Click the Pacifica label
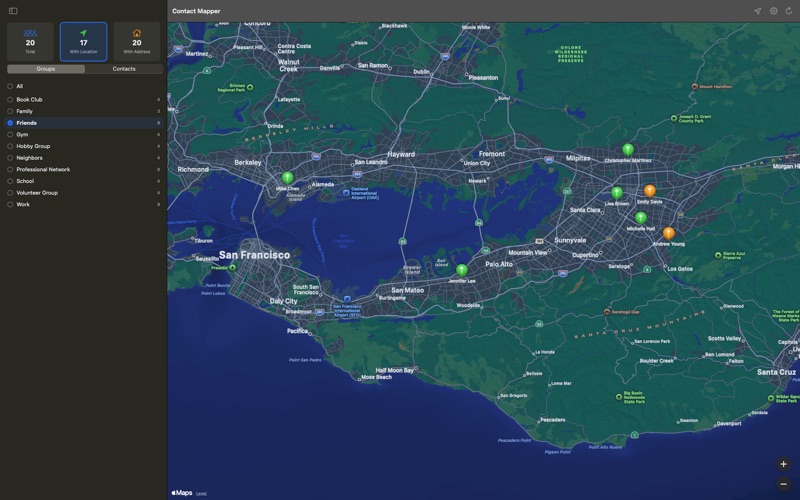Screen dimensions: 800x500 click(x=297, y=331)
